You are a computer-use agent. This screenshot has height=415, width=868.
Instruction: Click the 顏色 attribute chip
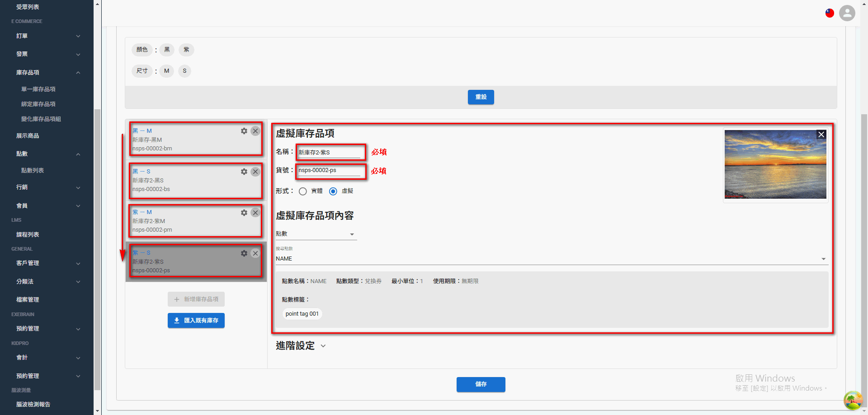142,50
